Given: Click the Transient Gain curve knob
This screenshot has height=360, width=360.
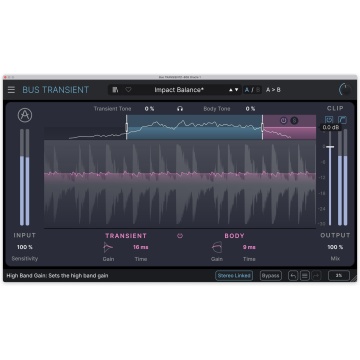Looking at the screenshot, I should pyautogui.click(x=108, y=247).
